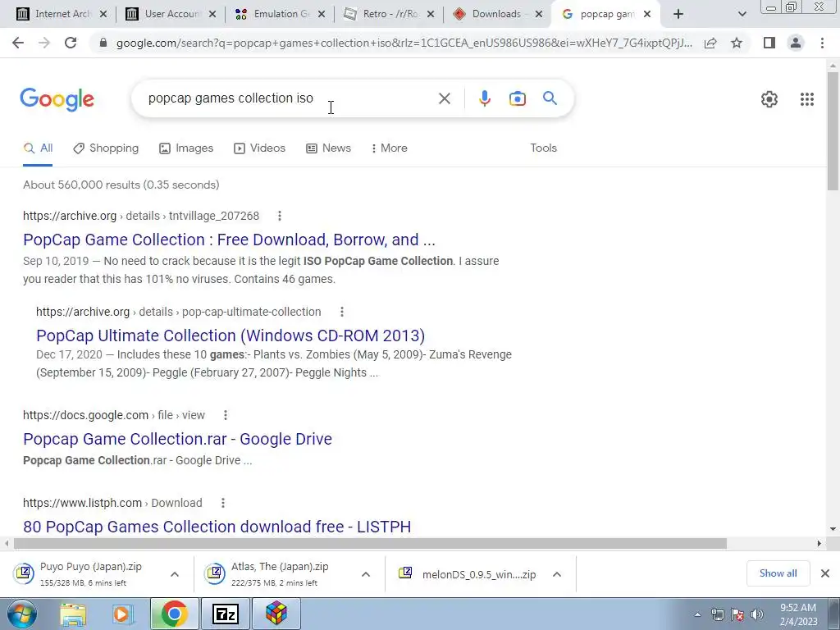Open Chrome three-dot menu
Viewport: 840px width, 630px height.
click(x=822, y=43)
